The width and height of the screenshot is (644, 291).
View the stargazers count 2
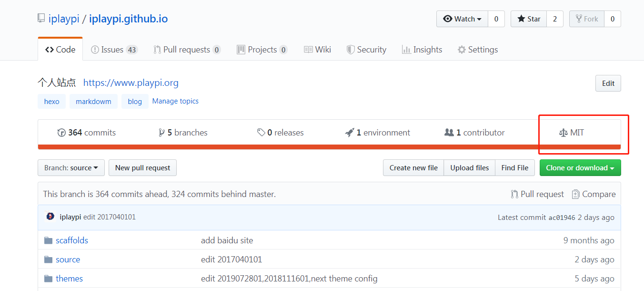click(x=555, y=19)
